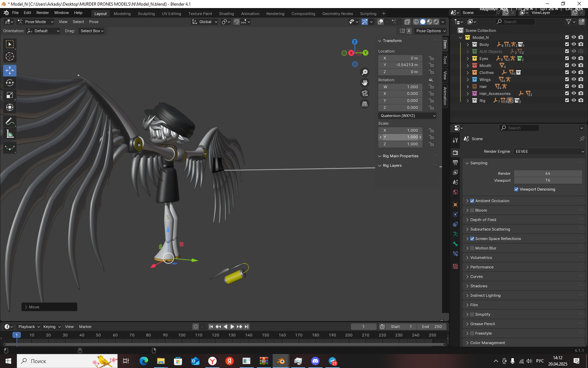Select the Rotate tool in toolbar

[x=10, y=83]
